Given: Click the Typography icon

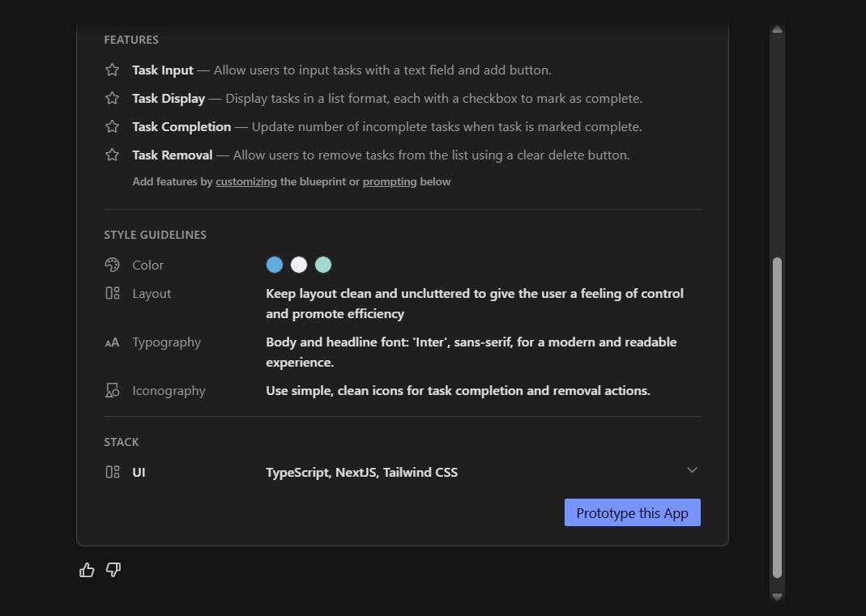Looking at the screenshot, I should pyautogui.click(x=112, y=342).
